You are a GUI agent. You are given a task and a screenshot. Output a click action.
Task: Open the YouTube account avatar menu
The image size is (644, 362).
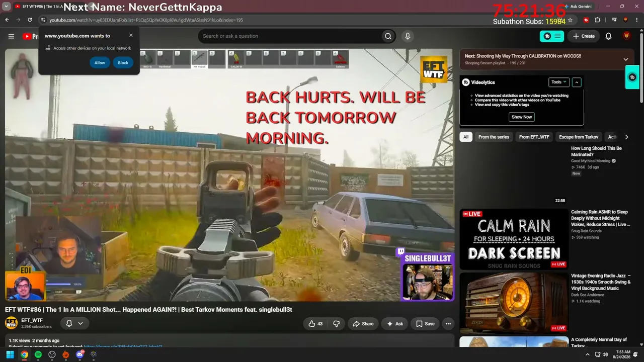pyautogui.click(x=626, y=36)
